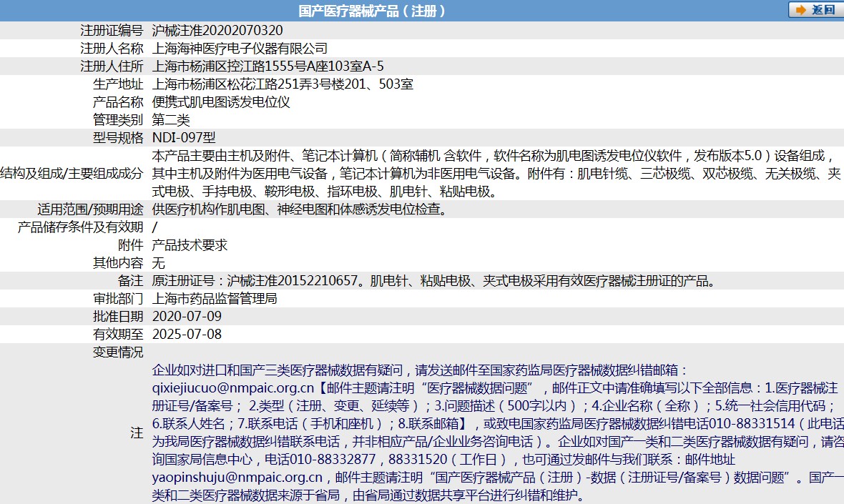Click the 其他内容 label
Viewport: 844px width, 504px height.
pyautogui.click(x=119, y=262)
